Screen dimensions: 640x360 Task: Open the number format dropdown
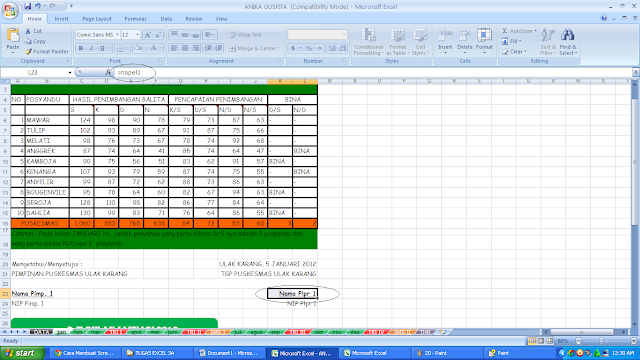344,35
